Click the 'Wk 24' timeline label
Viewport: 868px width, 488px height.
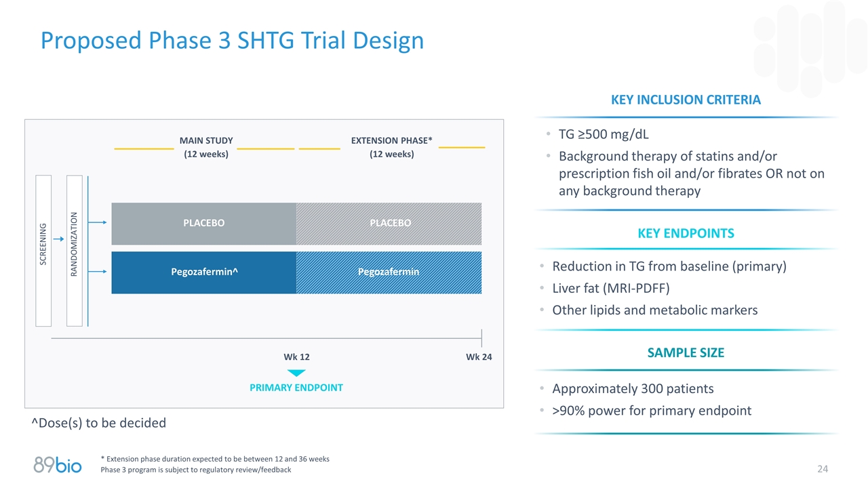(479, 357)
